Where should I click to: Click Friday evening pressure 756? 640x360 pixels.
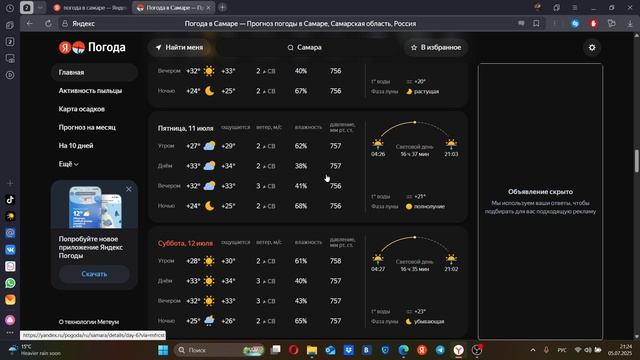(336, 186)
